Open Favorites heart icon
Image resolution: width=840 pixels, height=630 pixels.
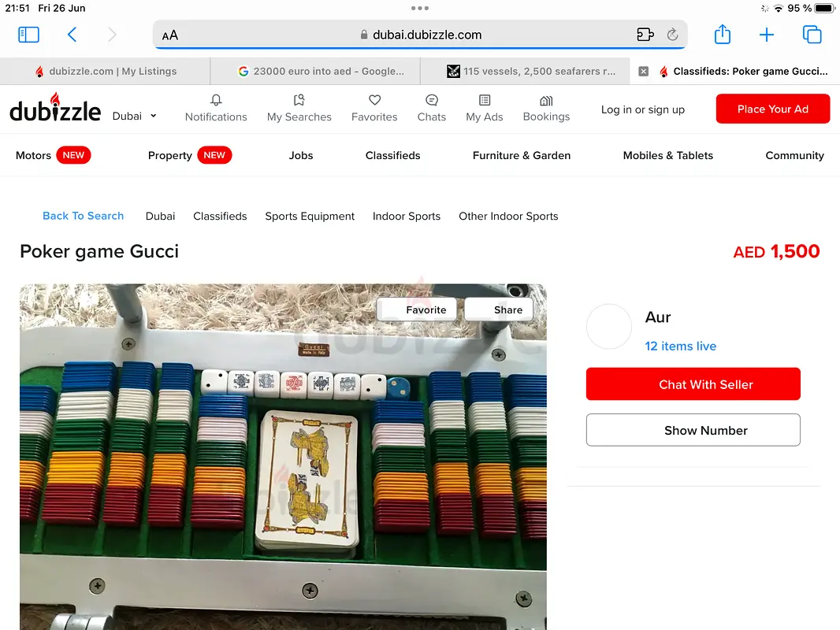pos(374,109)
